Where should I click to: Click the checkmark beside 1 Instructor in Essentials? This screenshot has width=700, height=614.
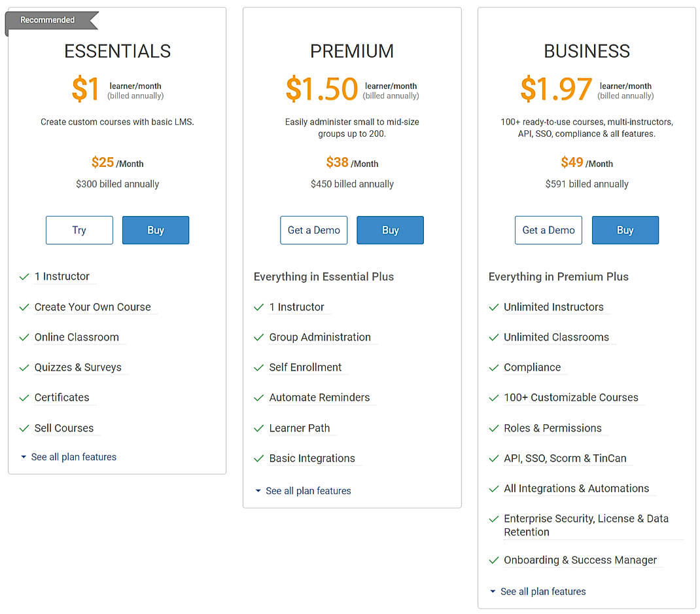(x=24, y=276)
